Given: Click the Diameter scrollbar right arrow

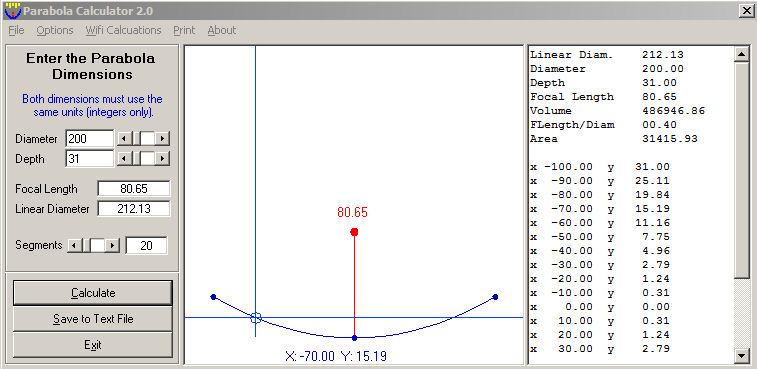Looking at the screenshot, I should pos(163,139).
